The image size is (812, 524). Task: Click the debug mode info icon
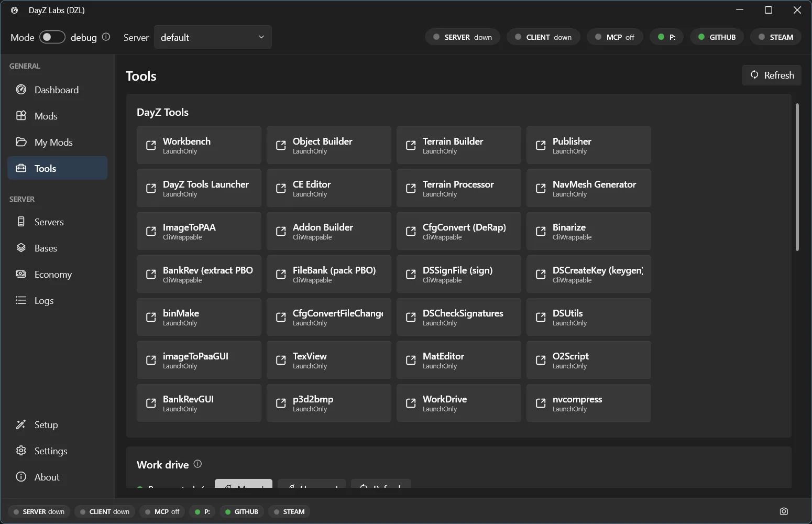click(x=106, y=37)
